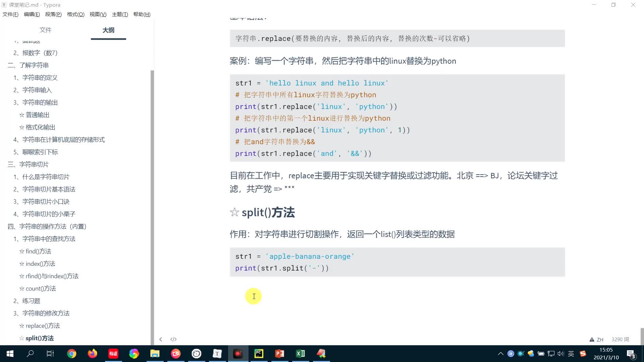
Task: Navigate to ☆ count()方法 heading
Action: [38, 289]
